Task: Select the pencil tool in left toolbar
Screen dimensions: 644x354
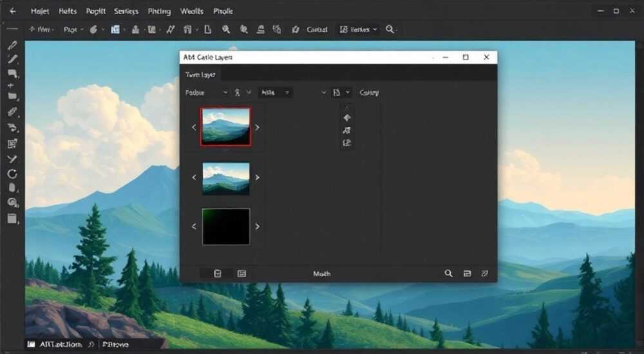Action: 12,45
